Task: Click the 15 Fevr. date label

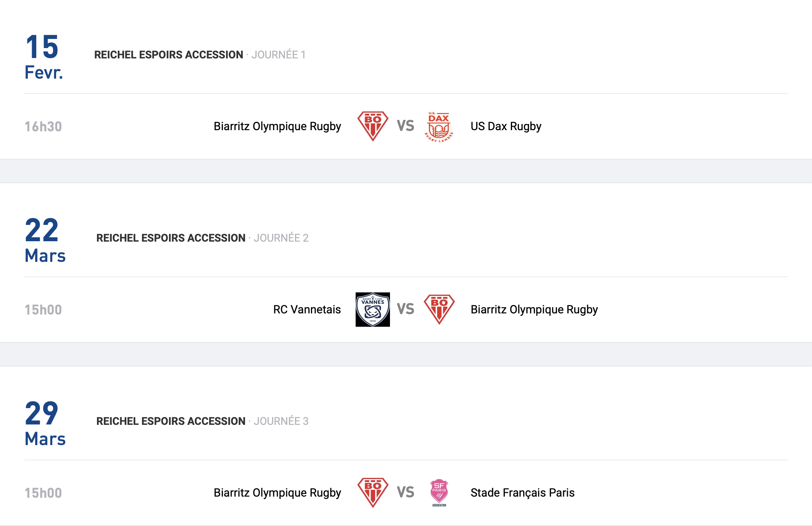Action: [x=43, y=57]
